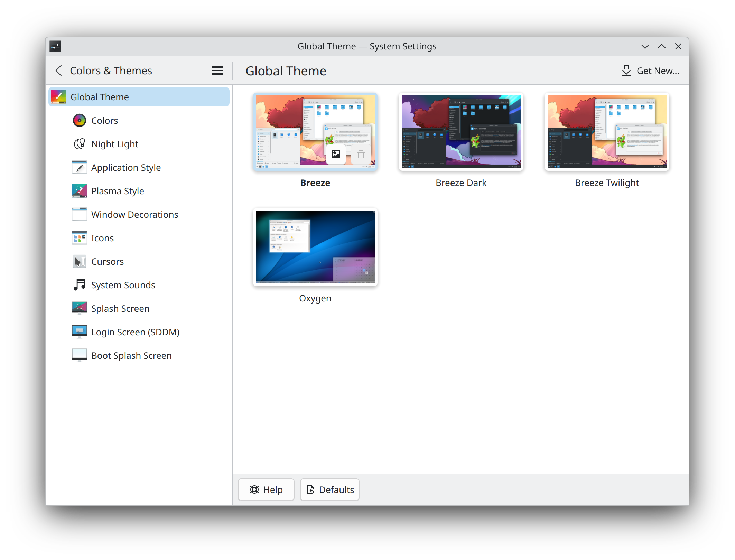Screen dimensions: 735x560
Task: Click the Icons category icon
Action: (x=80, y=238)
